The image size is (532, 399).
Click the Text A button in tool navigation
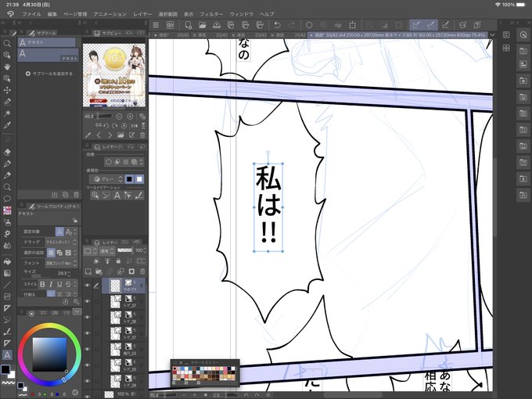point(117,196)
